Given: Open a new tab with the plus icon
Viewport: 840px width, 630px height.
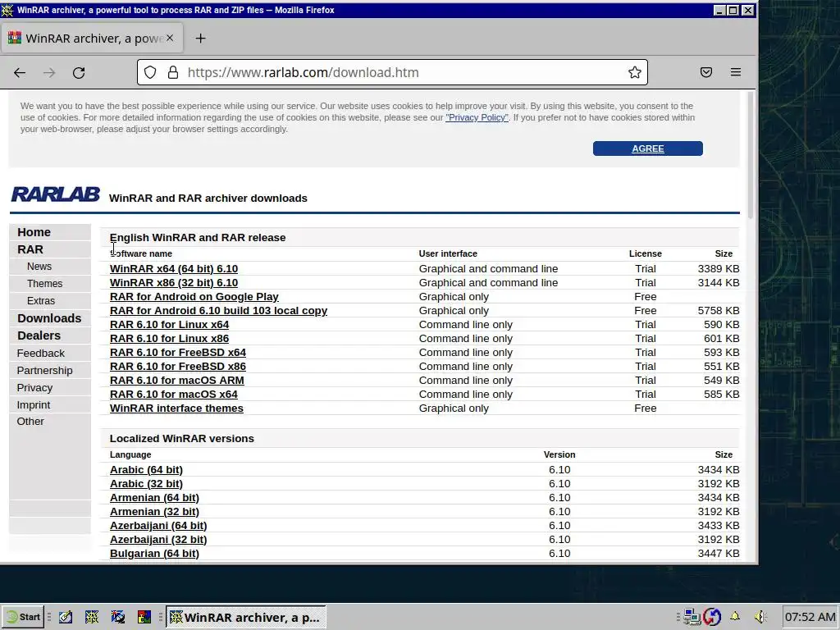Looking at the screenshot, I should coord(200,39).
